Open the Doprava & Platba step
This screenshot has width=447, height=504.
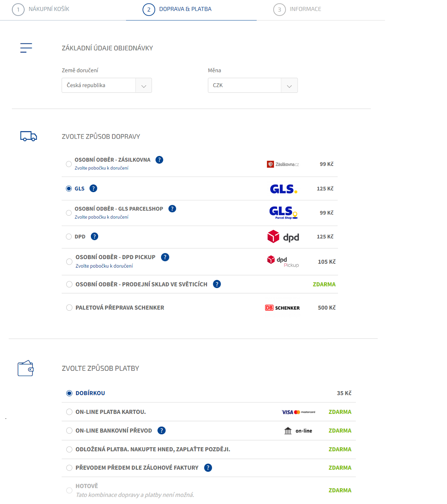pyautogui.click(x=185, y=9)
